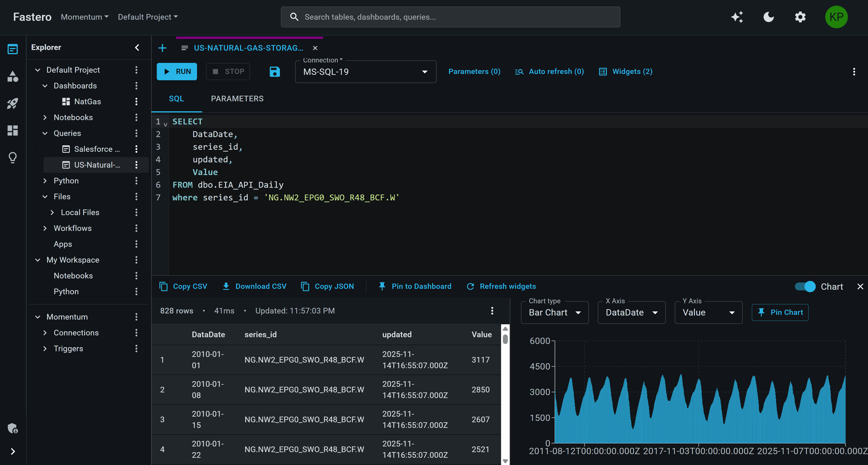868x465 pixels.
Task: Click the lightbulb insights icon in sidebar
Action: [12, 157]
